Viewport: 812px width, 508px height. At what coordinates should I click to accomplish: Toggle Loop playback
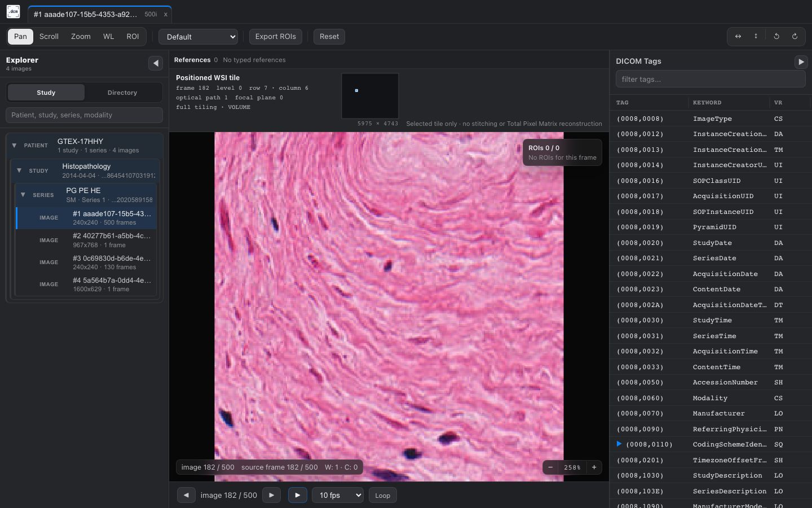click(383, 495)
